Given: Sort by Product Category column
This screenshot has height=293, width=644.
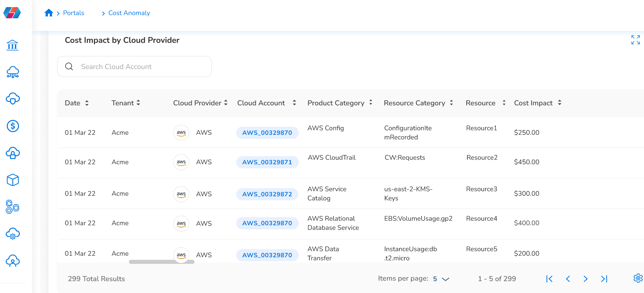Looking at the screenshot, I should (x=371, y=103).
